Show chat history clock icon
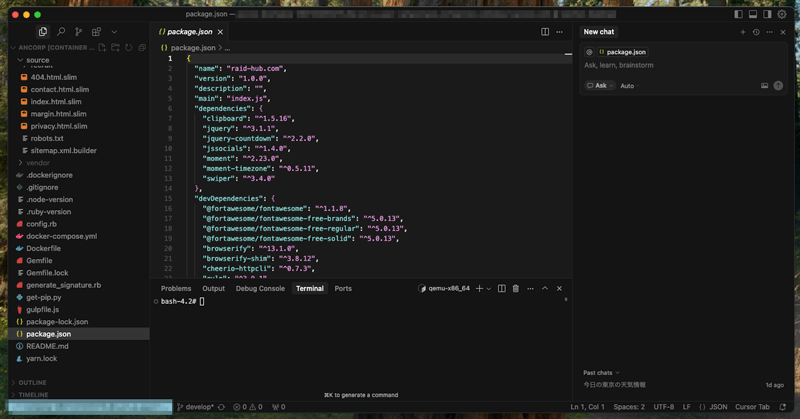Screen dimensions: 800x419 pos(756,32)
